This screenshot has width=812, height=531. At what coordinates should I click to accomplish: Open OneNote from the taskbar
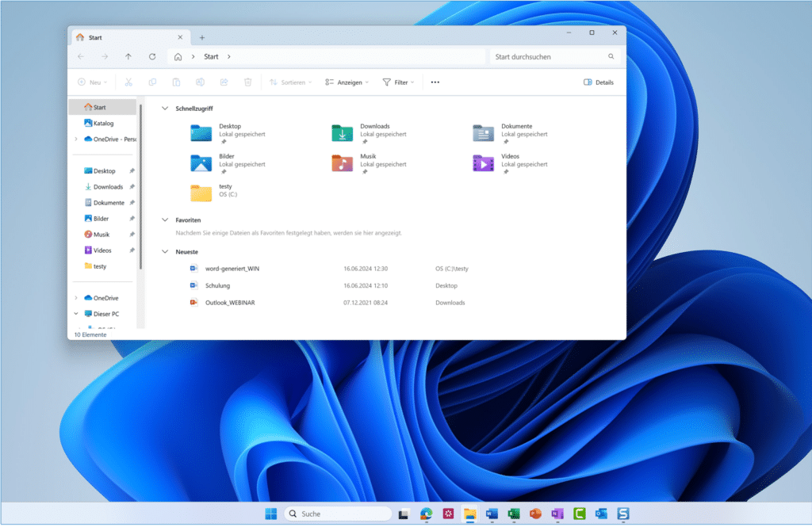tap(557, 514)
